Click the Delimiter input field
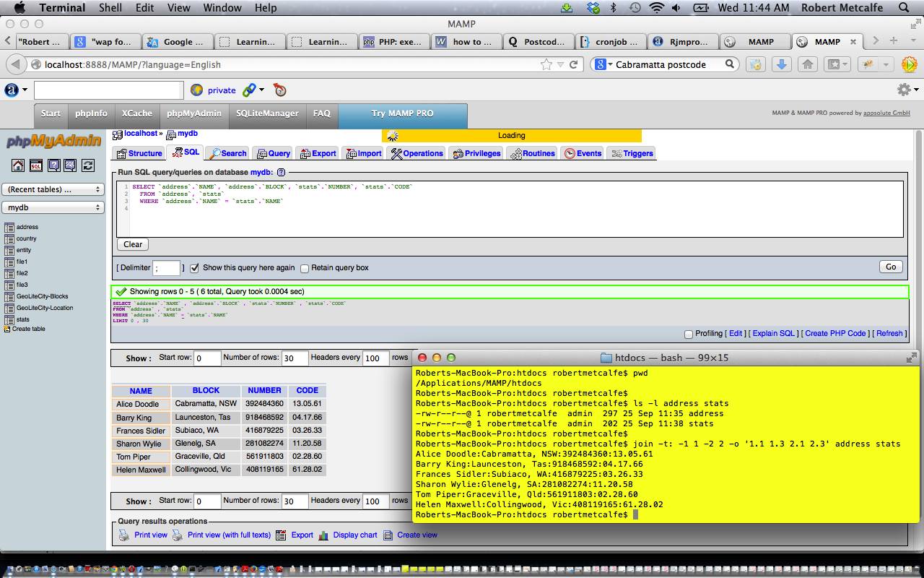Image resolution: width=924 pixels, height=578 pixels. [x=167, y=268]
